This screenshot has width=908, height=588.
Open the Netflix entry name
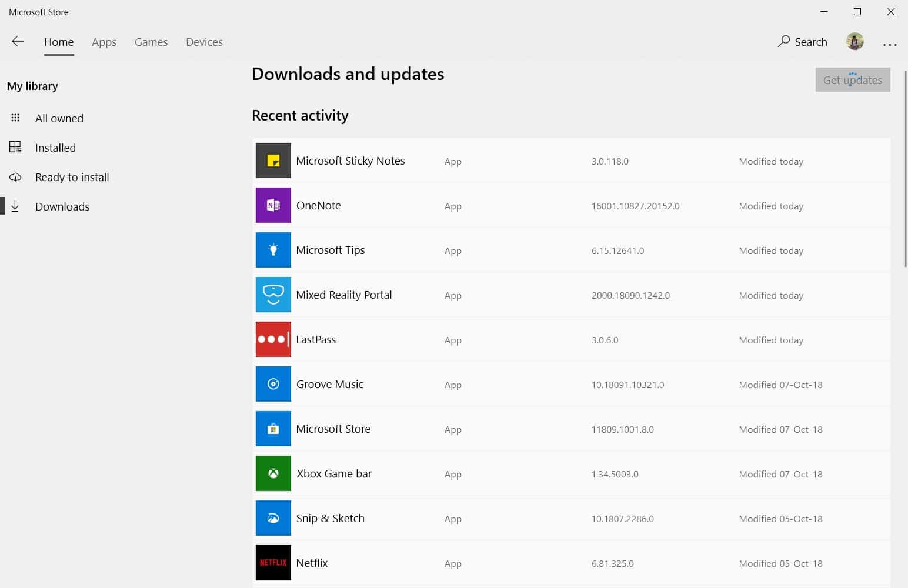[x=312, y=563]
